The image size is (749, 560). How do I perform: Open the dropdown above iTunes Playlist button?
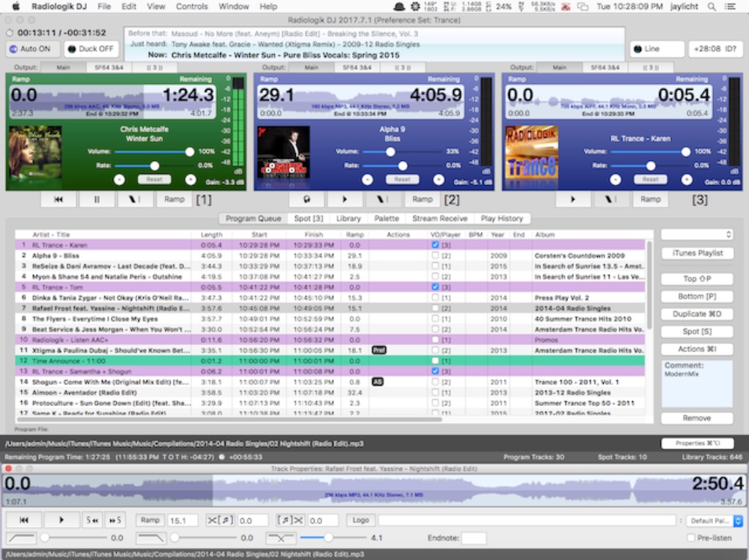[697, 234]
